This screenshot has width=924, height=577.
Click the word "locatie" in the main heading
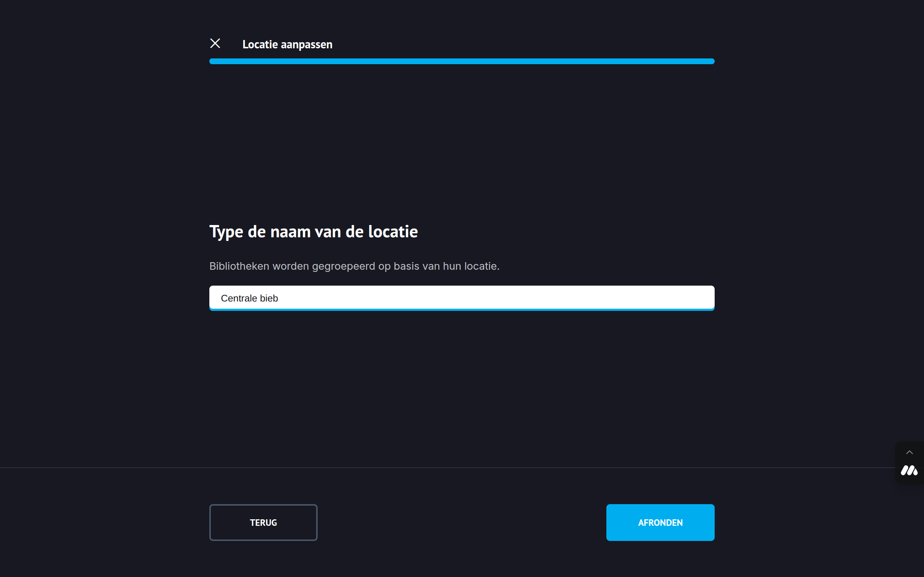[x=393, y=232]
